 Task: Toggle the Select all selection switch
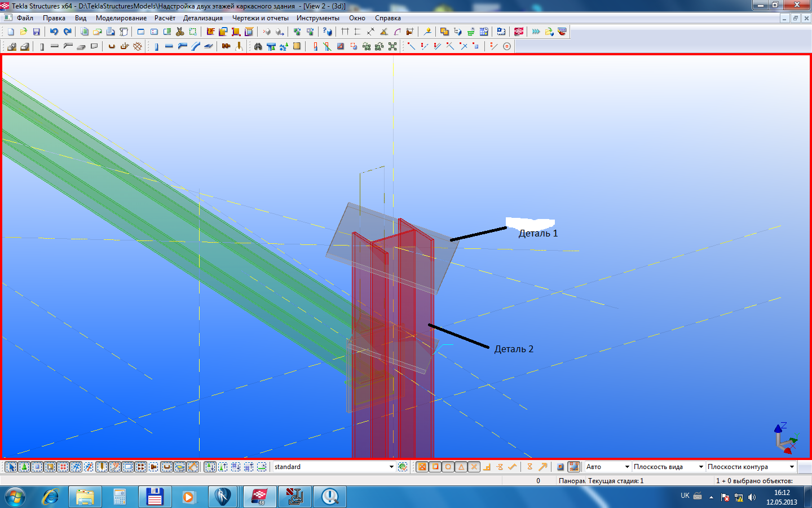pyautogui.click(x=11, y=467)
